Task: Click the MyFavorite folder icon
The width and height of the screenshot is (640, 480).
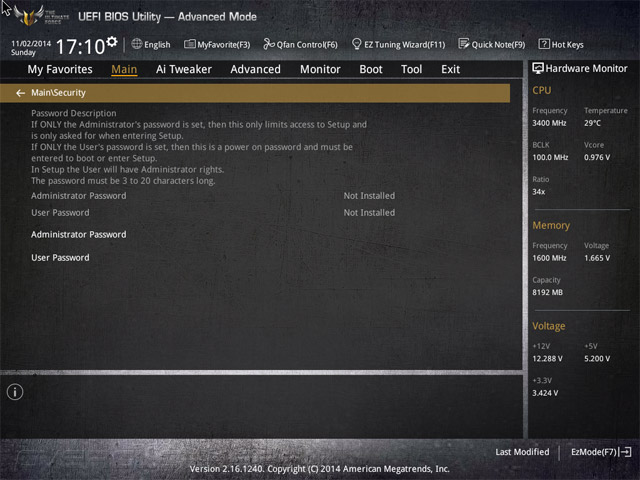Action: (x=189, y=44)
